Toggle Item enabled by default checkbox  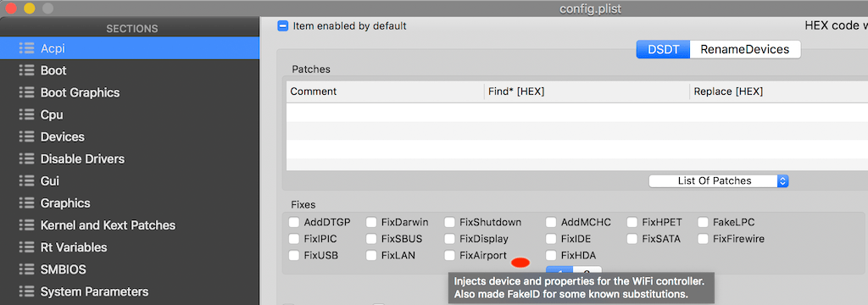[283, 25]
